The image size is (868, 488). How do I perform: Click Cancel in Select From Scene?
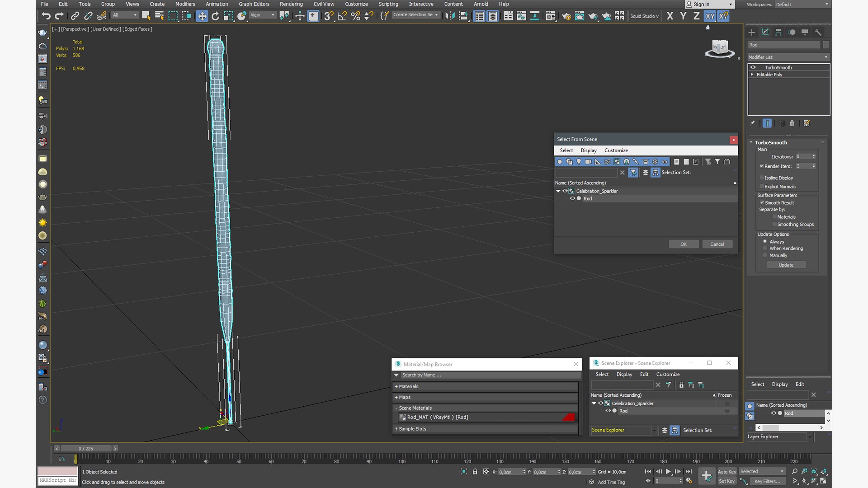(x=717, y=244)
